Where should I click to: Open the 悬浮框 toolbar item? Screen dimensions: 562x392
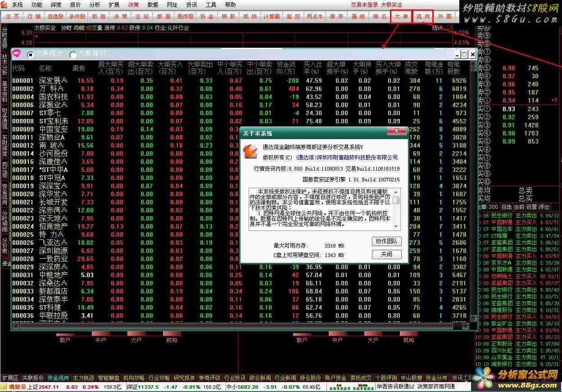pos(185,16)
